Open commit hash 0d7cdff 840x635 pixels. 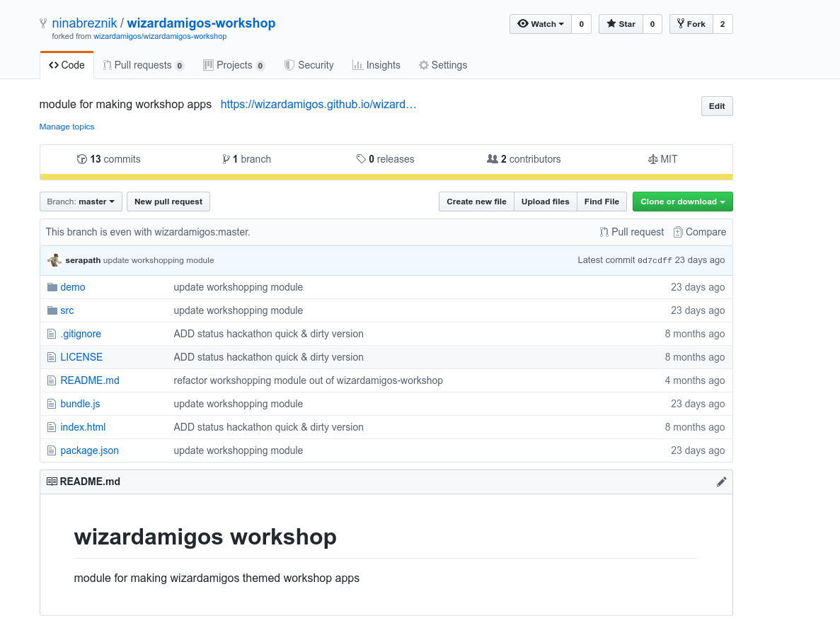pyautogui.click(x=655, y=260)
